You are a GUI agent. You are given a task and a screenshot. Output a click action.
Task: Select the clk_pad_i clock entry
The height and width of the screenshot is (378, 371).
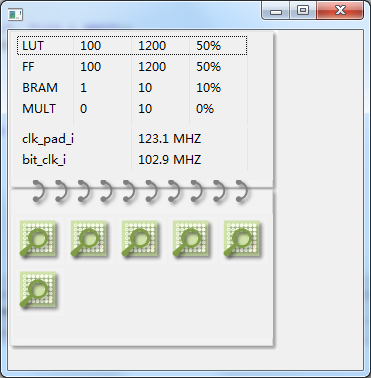click(x=48, y=139)
